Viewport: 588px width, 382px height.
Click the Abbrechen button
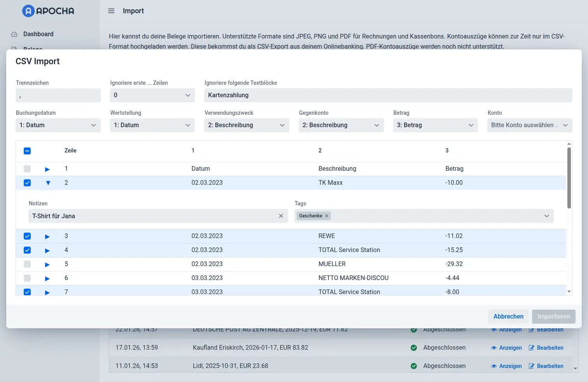pyautogui.click(x=508, y=317)
